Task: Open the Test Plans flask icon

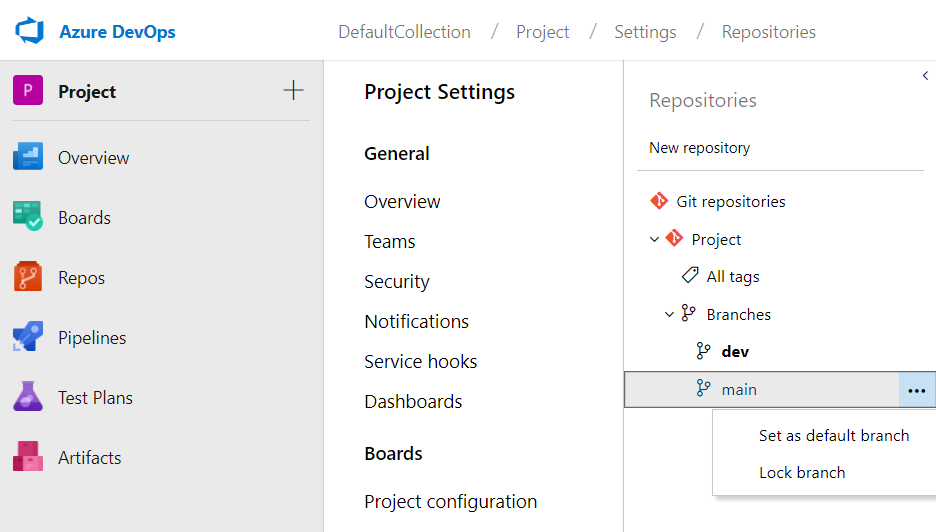Action: coord(28,397)
